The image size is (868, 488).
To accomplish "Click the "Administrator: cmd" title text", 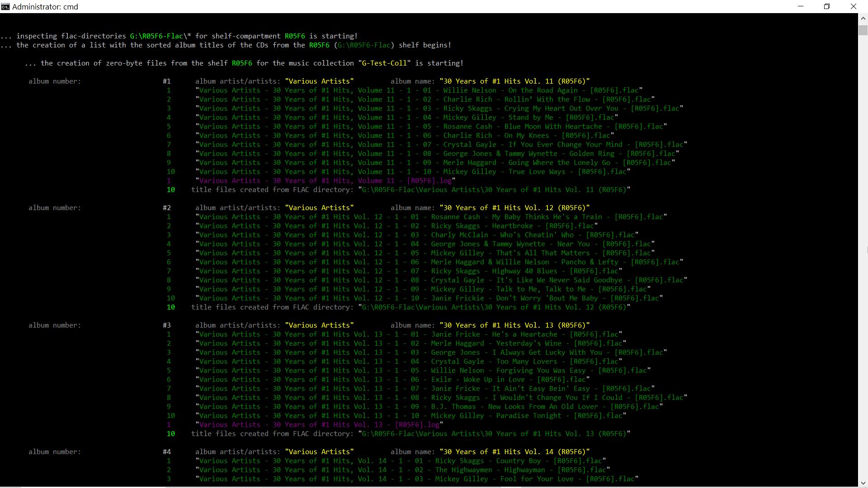I will point(45,7).
